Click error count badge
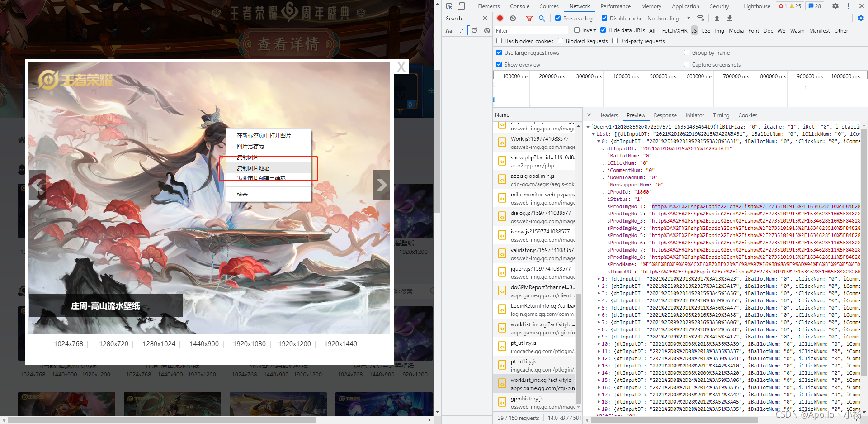 [783, 6]
